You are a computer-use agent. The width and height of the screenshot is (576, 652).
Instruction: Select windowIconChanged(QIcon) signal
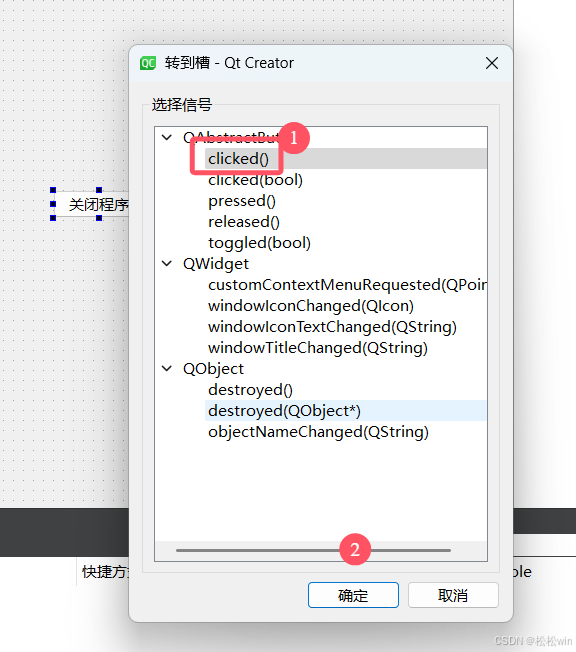[311, 306]
